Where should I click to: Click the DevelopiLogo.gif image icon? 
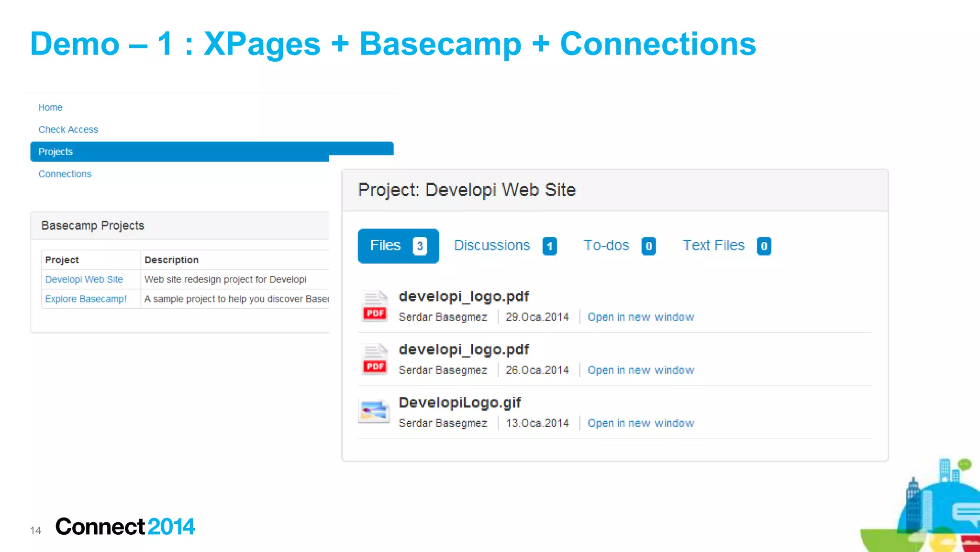point(374,411)
